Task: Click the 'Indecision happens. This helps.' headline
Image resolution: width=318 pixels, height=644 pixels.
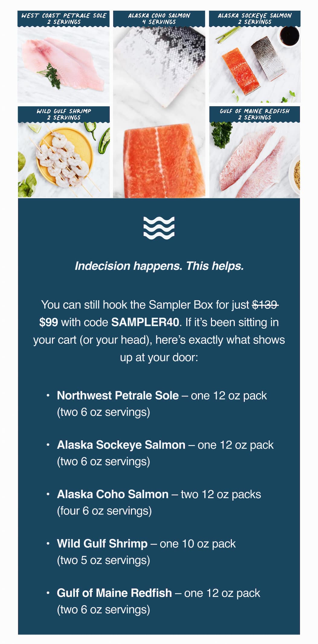Action: coord(159,266)
